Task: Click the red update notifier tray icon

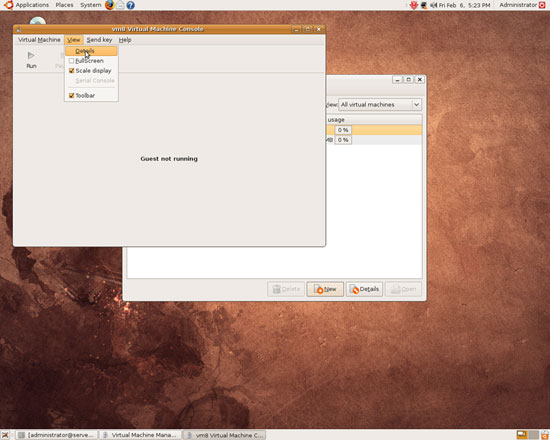Action: point(414,5)
